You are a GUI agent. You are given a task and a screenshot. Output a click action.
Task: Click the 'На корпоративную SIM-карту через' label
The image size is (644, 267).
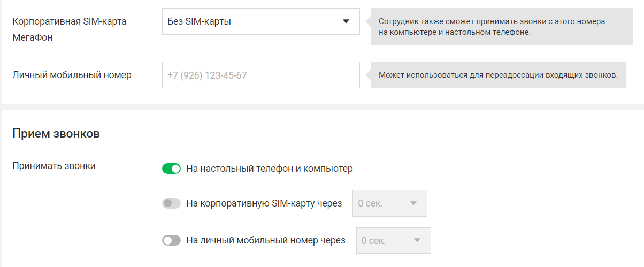point(264,203)
